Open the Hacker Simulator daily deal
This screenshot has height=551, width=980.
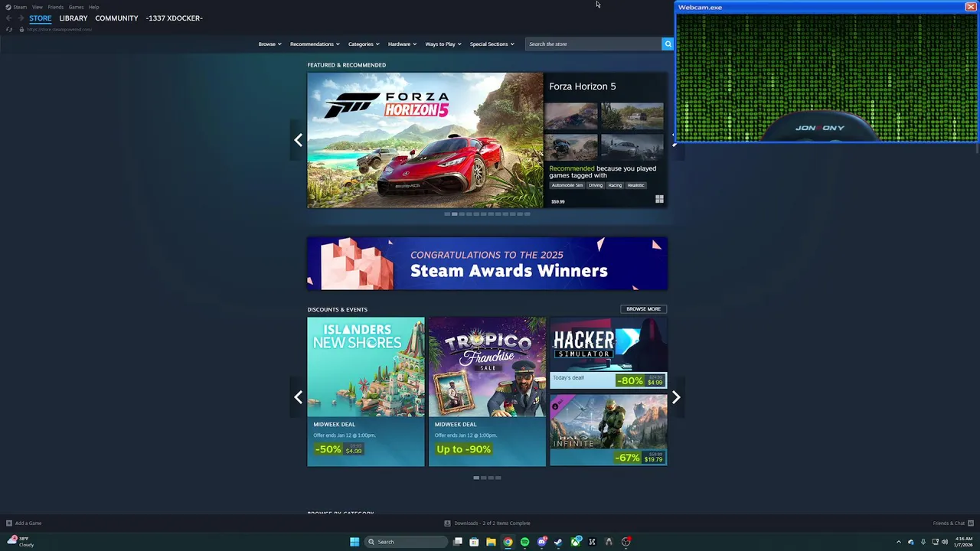(608, 353)
